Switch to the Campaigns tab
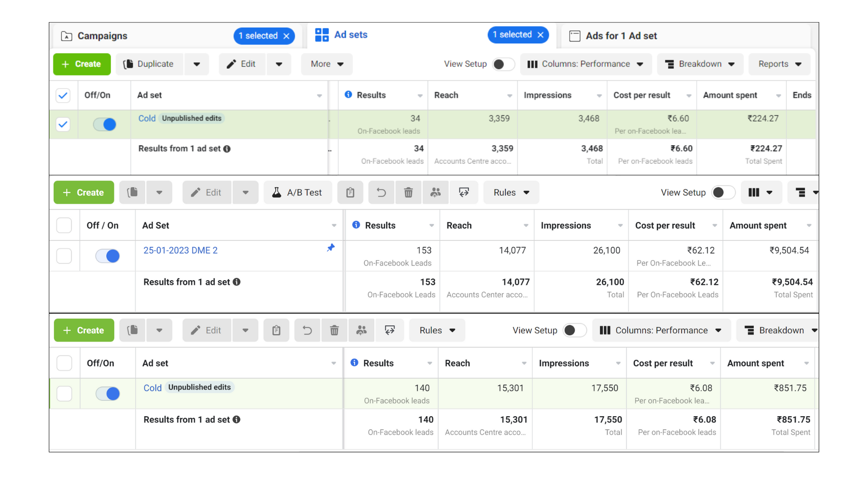 (103, 36)
